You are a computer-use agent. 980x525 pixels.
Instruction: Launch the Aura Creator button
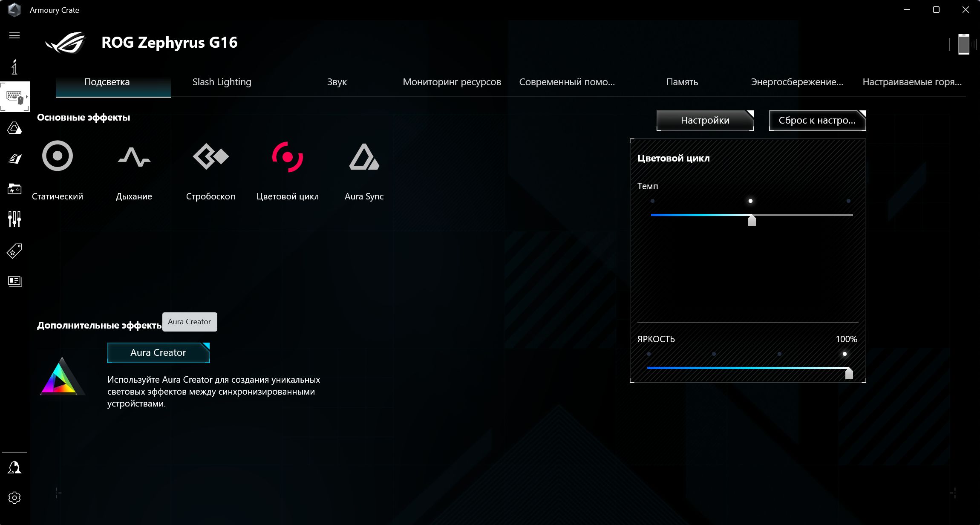pyautogui.click(x=159, y=353)
